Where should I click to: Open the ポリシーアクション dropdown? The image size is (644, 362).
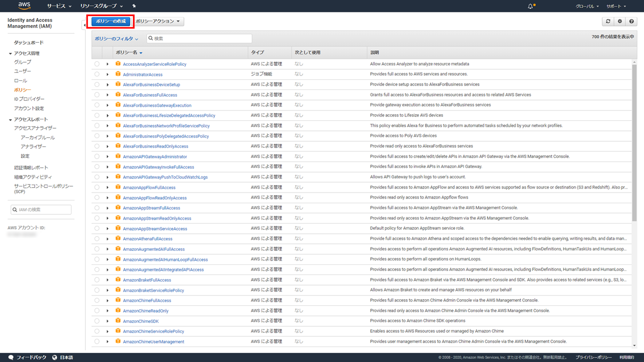[x=158, y=21]
